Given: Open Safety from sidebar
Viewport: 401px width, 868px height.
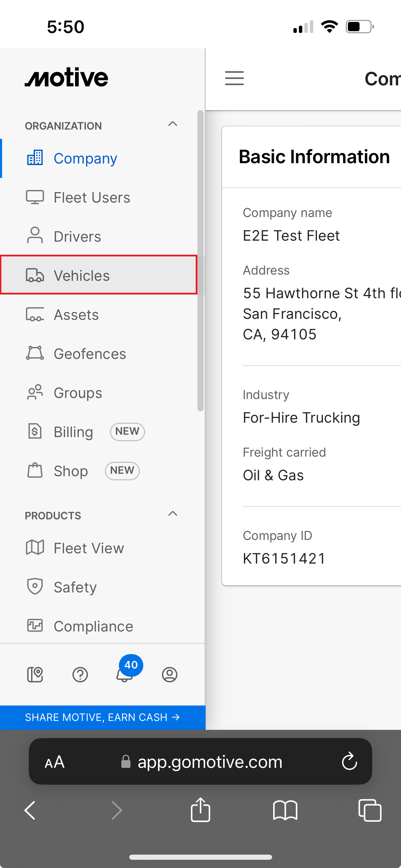Looking at the screenshot, I should coord(99,587).
